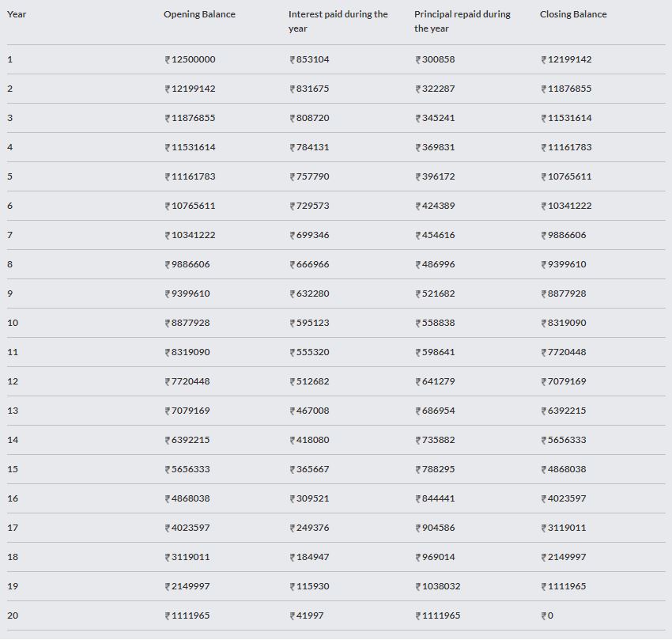This screenshot has height=640, width=672.
Task: Click the Closing Balance column header
Action: (573, 14)
